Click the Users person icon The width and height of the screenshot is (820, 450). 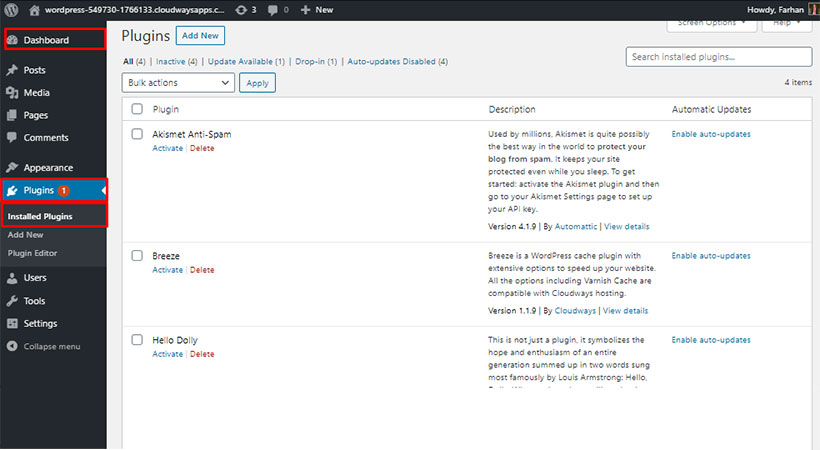click(12, 278)
